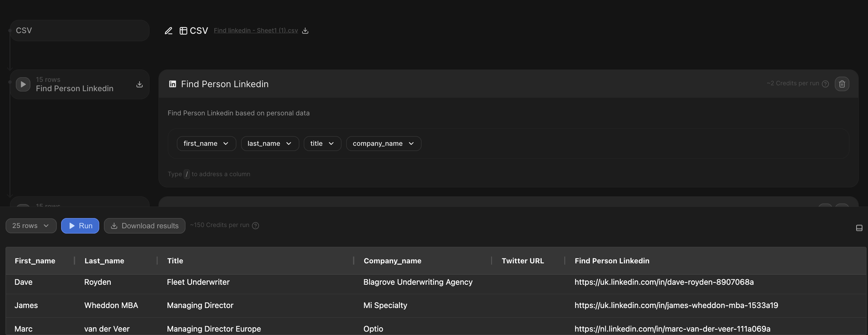
Task: Open the first_name column dropdown
Action: point(206,144)
